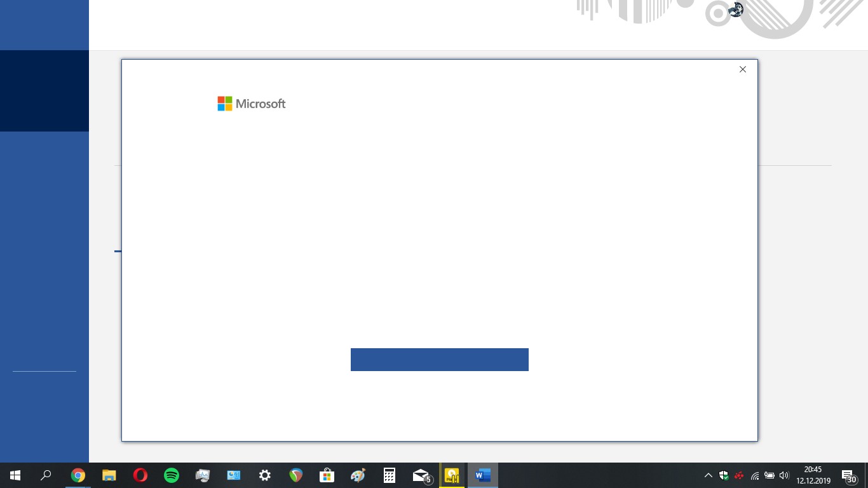Open taskbar search magnifier
Image resolution: width=868 pixels, height=488 pixels.
(x=46, y=475)
